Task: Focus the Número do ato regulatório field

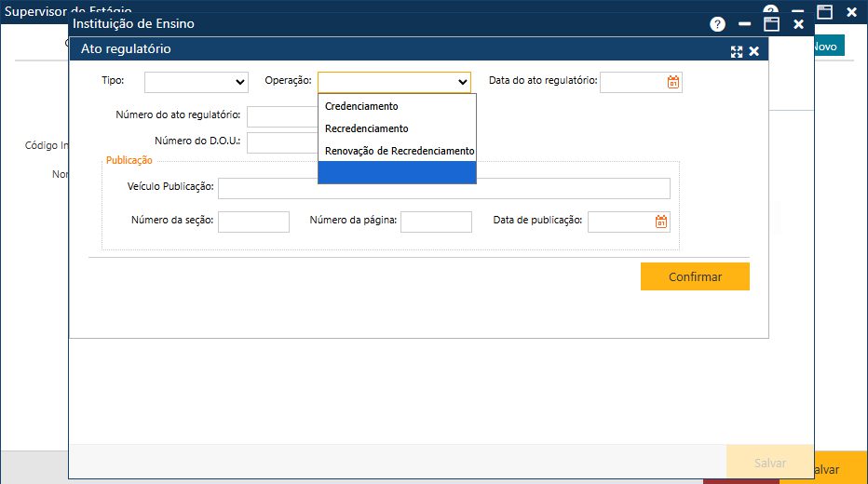Action: click(x=282, y=116)
